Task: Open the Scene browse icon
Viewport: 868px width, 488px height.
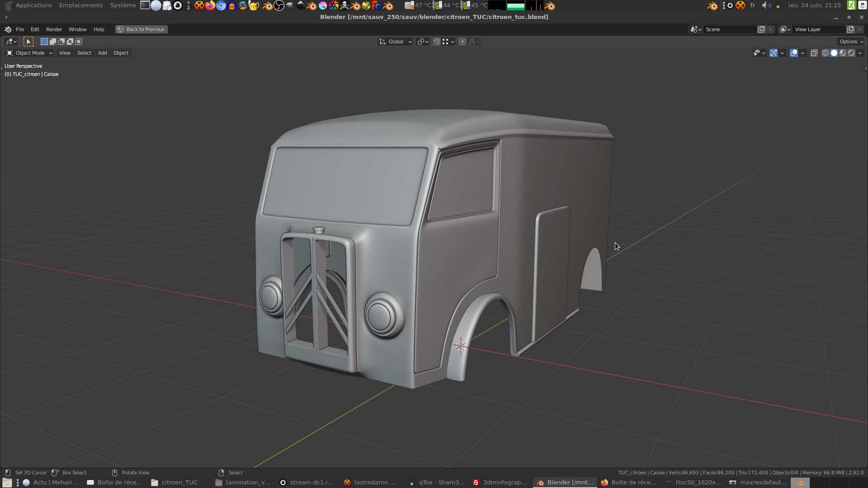Action: pyautogui.click(x=696, y=29)
